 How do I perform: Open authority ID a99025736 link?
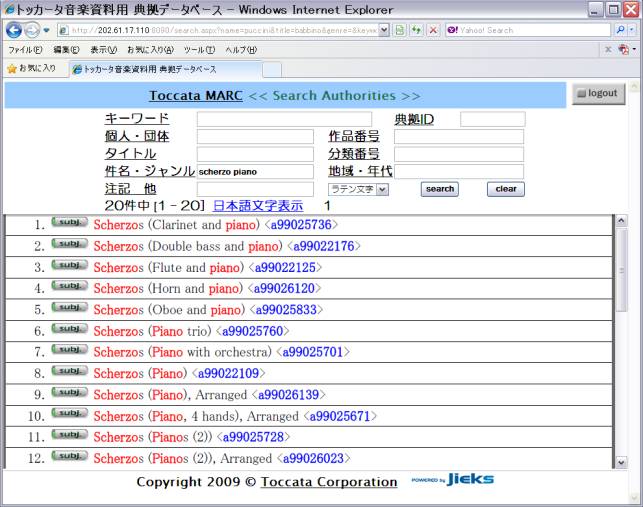click(301, 225)
